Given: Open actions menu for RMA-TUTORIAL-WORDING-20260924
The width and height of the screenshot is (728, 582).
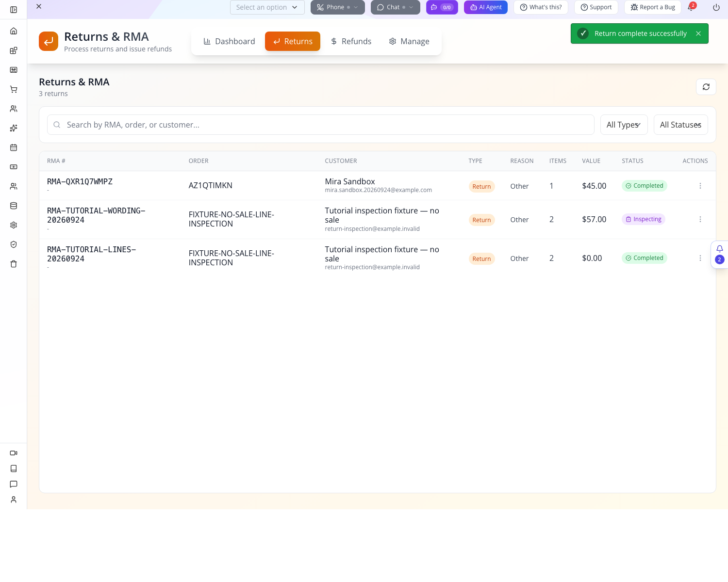Looking at the screenshot, I should pyautogui.click(x=700, y=219).
